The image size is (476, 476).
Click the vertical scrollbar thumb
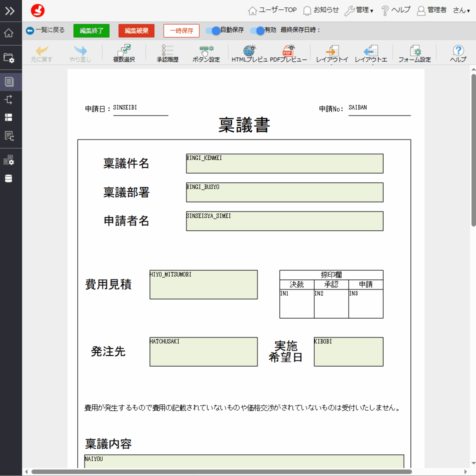(473, 150)
